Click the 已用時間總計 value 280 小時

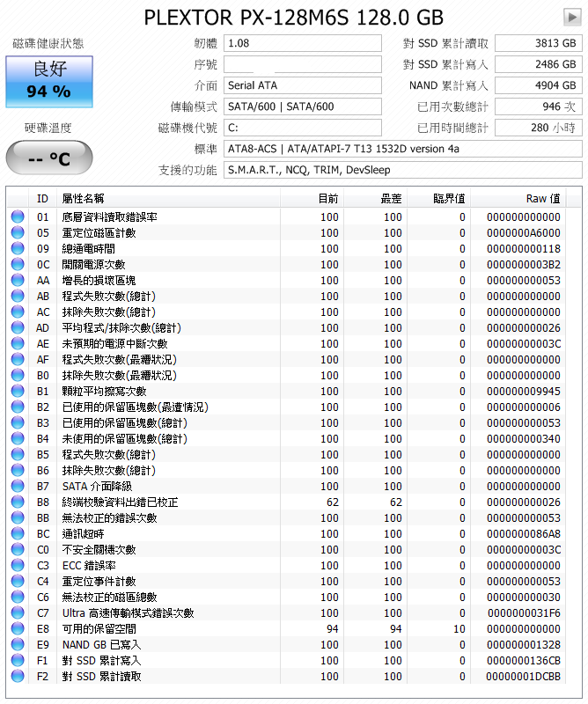pos(539,128)
